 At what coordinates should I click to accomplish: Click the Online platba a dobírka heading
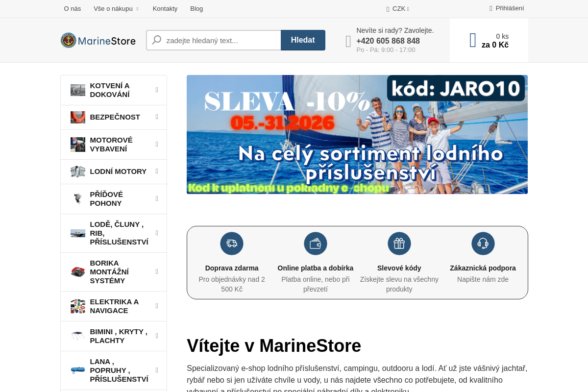pos(316,268)
